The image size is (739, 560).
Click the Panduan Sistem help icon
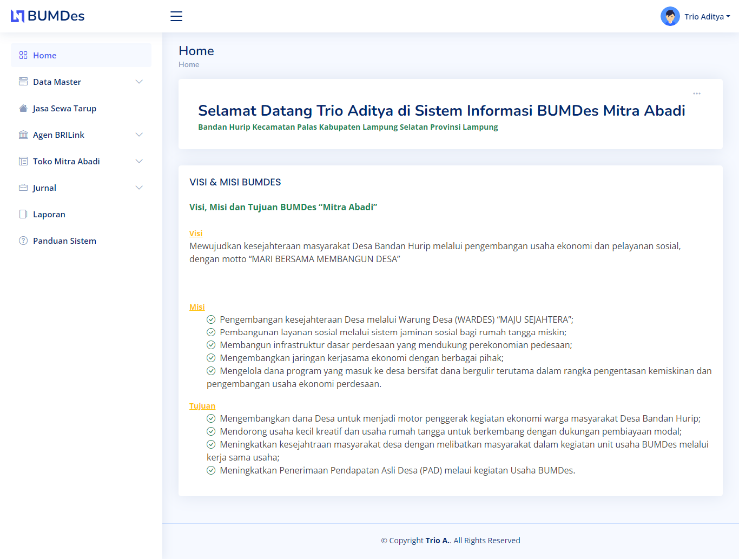tap(23, 241)
